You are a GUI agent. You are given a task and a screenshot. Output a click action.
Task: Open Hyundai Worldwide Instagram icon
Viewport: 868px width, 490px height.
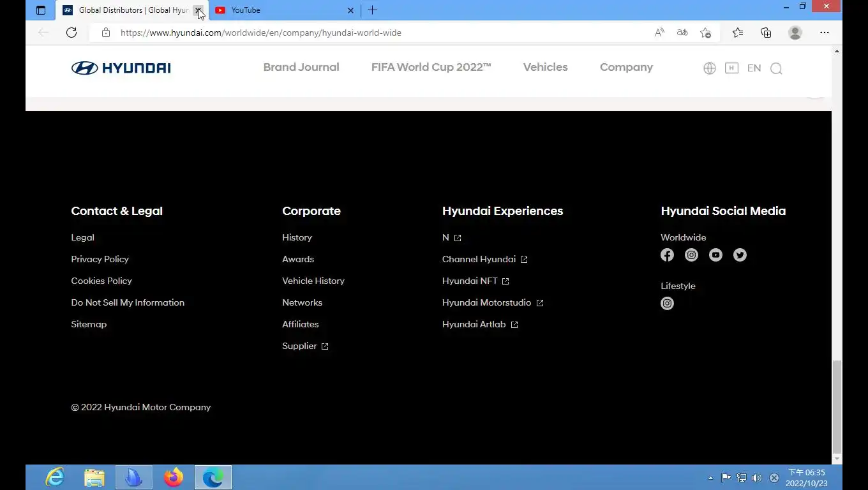(691, 255)
